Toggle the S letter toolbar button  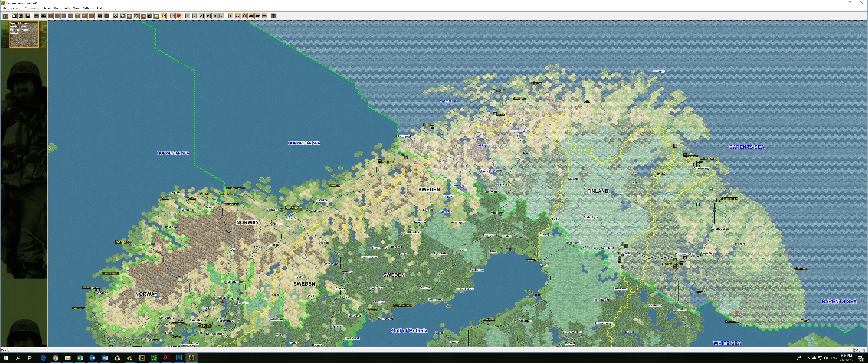click(x=195, y=16)
